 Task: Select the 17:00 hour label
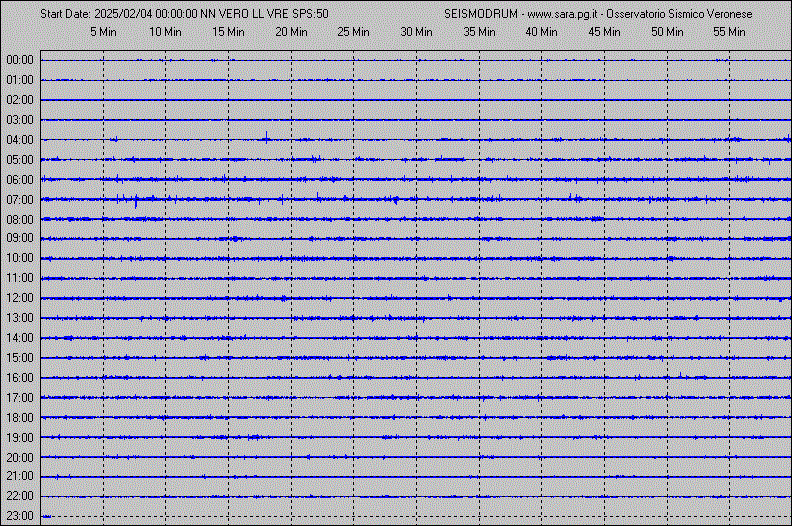[x=20, y=398]
